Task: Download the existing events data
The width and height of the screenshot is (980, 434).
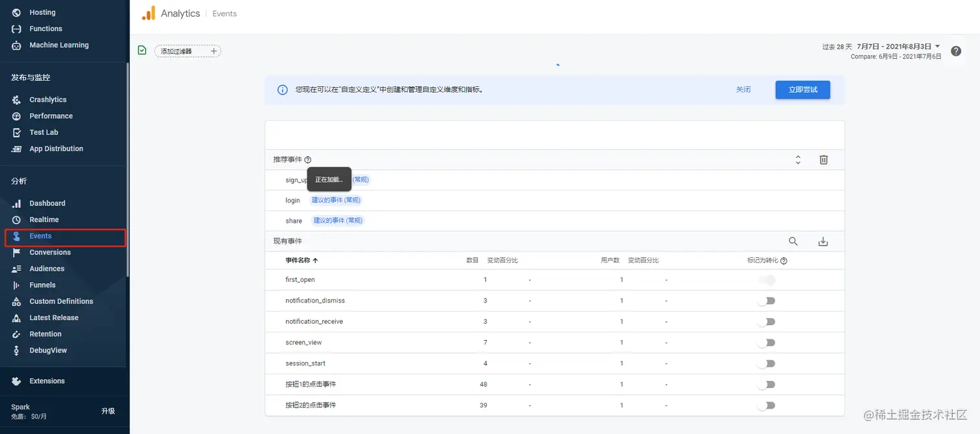Action: pyautogui.click(x=823, y=241)
